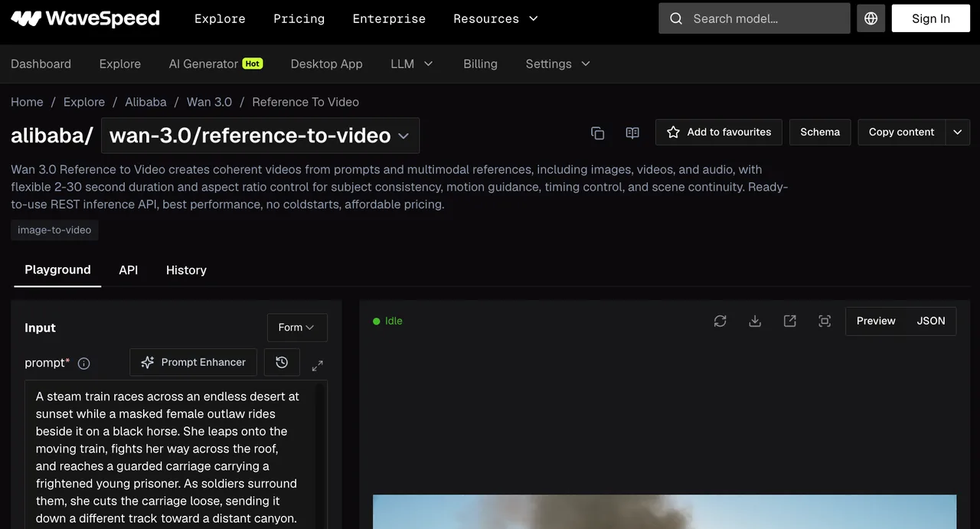980x529 pixels.
Task: Open output in new window icon
Action: pos(789,321)
